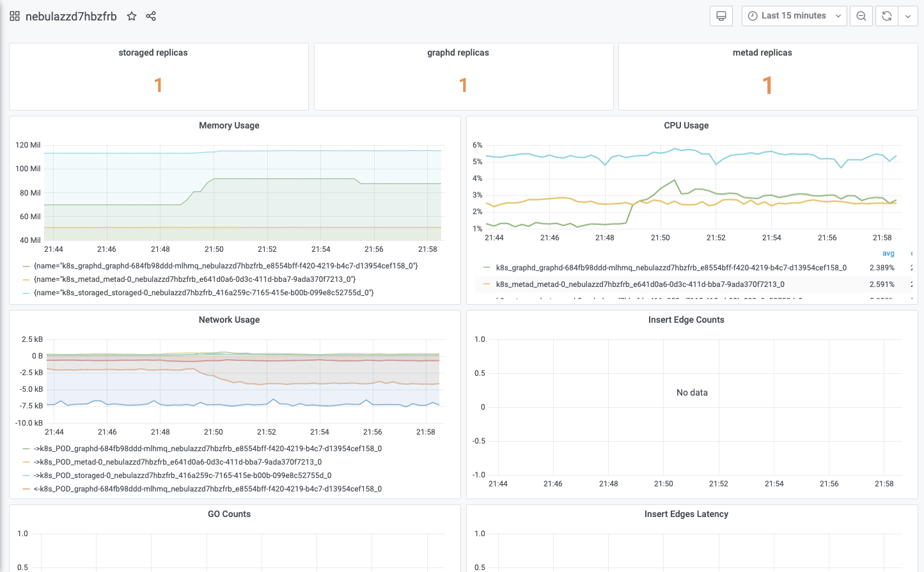This screenshot has width=924, height=572.
Task: Click the zoom out time range icon
Action: click(861, 16)
